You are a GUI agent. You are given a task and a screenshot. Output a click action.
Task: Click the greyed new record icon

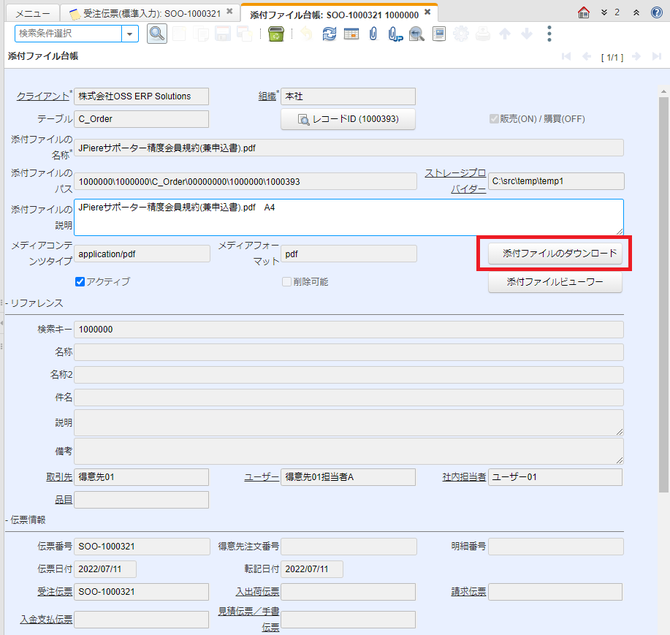[179, 34]
